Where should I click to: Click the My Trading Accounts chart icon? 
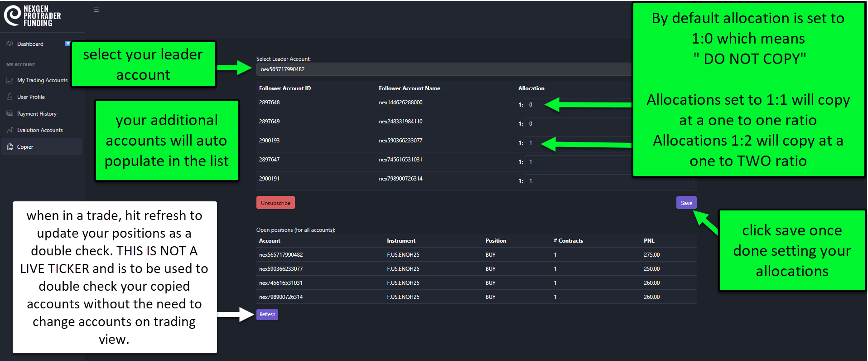10,80
